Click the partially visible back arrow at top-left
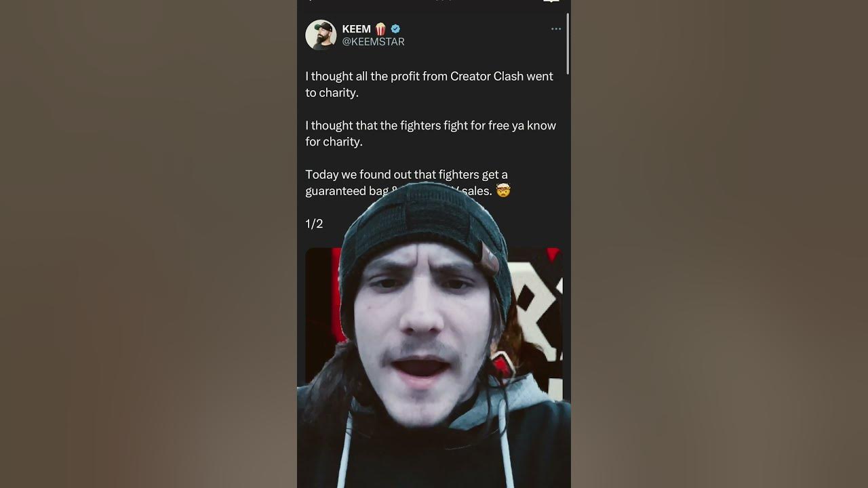The height and width of the screenshot is (488, 868). [310, 1]
